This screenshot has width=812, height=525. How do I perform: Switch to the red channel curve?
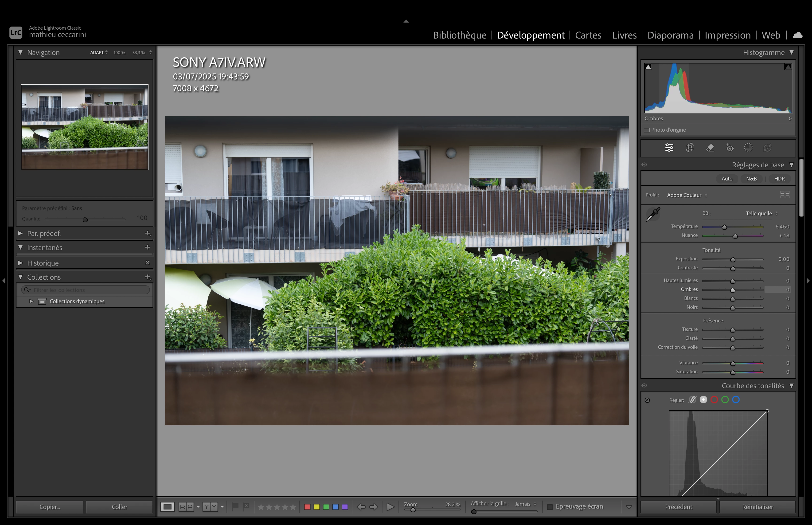point(714,400)
